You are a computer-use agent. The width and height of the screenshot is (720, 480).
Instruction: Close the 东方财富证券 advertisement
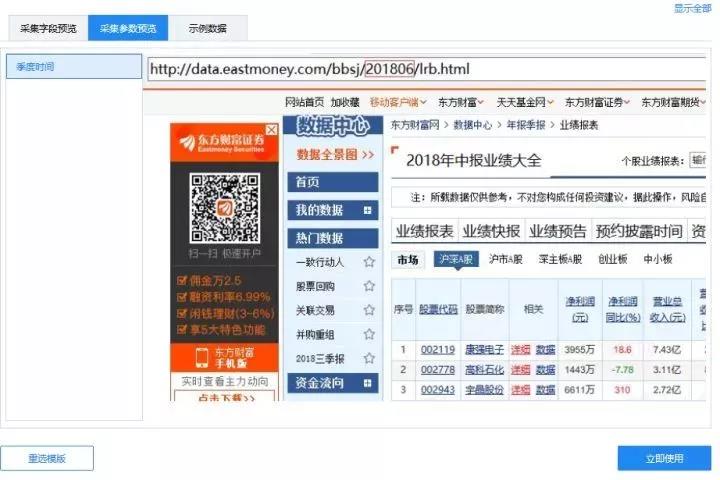pos(271,130)
